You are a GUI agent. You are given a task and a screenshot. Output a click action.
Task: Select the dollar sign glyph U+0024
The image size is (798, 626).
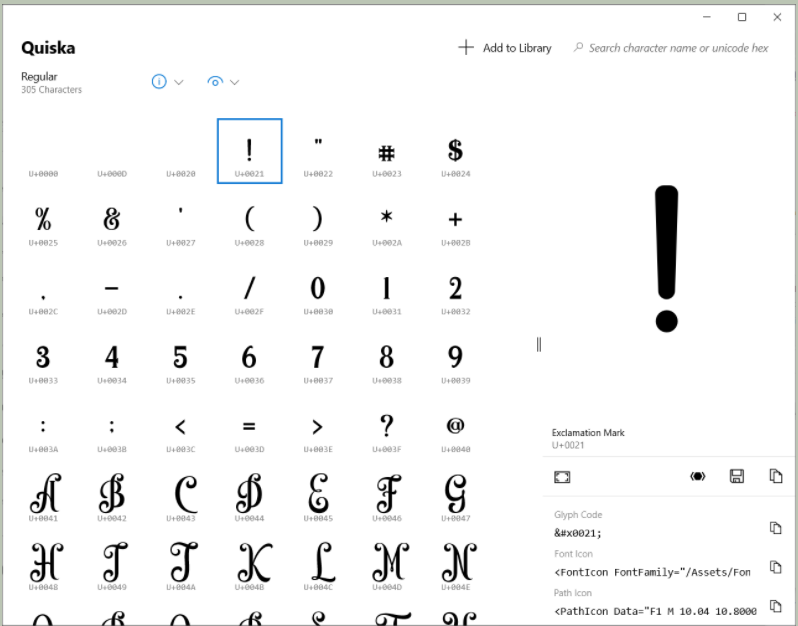click(455, 151)
